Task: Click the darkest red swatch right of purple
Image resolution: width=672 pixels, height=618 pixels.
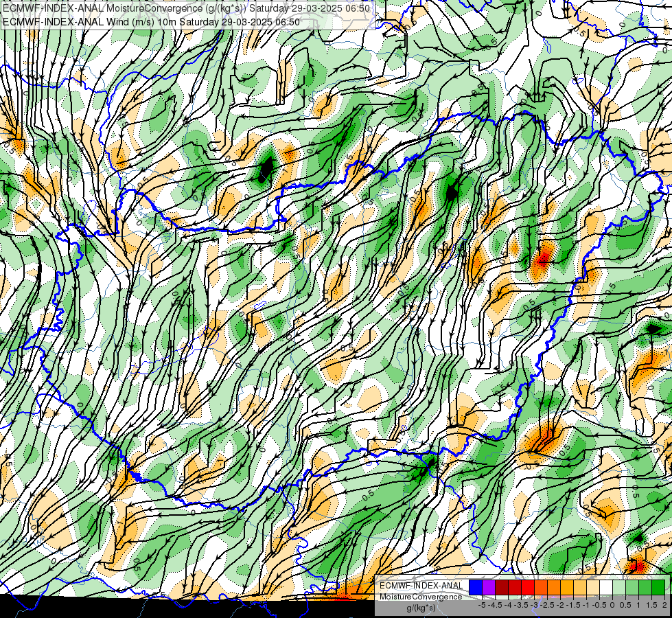Action: (502, 587)
